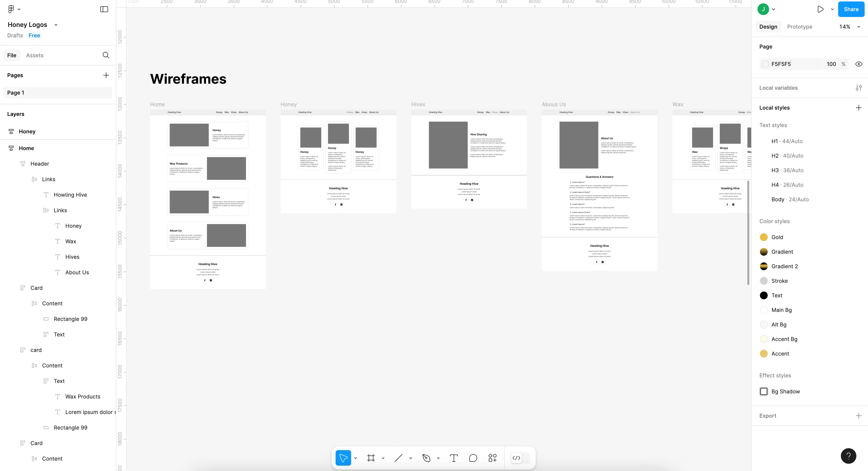
Task: Click the Header layer icon
Action: point(23,164)
